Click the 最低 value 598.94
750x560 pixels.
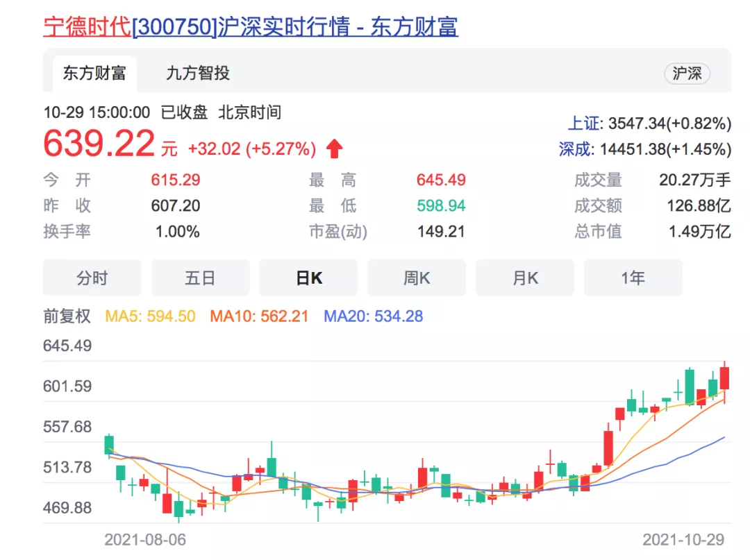441,206
